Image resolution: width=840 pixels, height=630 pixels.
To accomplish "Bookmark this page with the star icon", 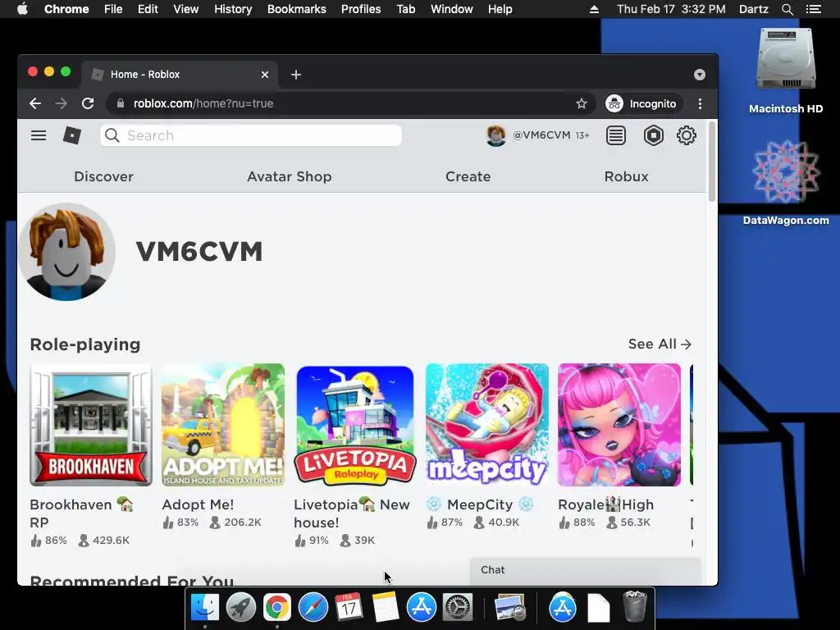I will [x=582, y=103].
